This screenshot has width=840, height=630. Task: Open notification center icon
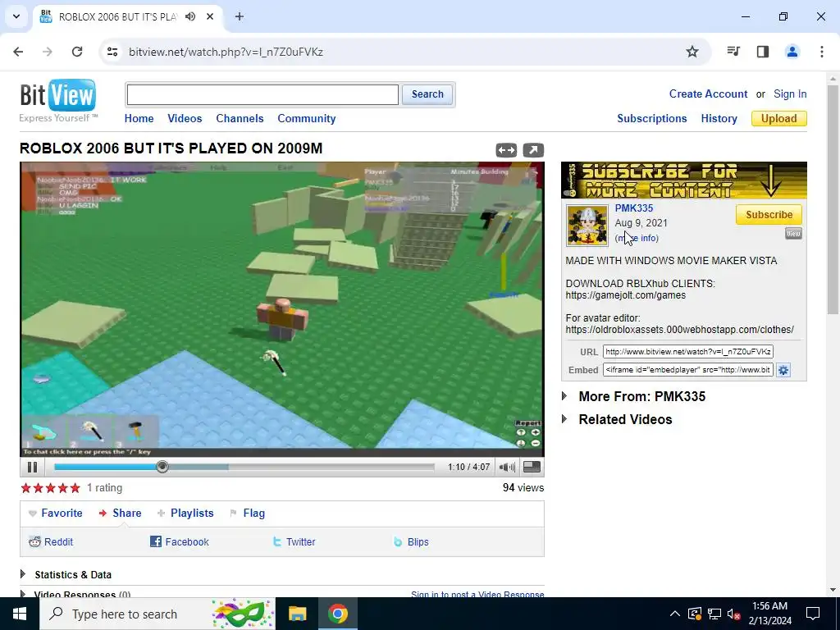(813, 614)
